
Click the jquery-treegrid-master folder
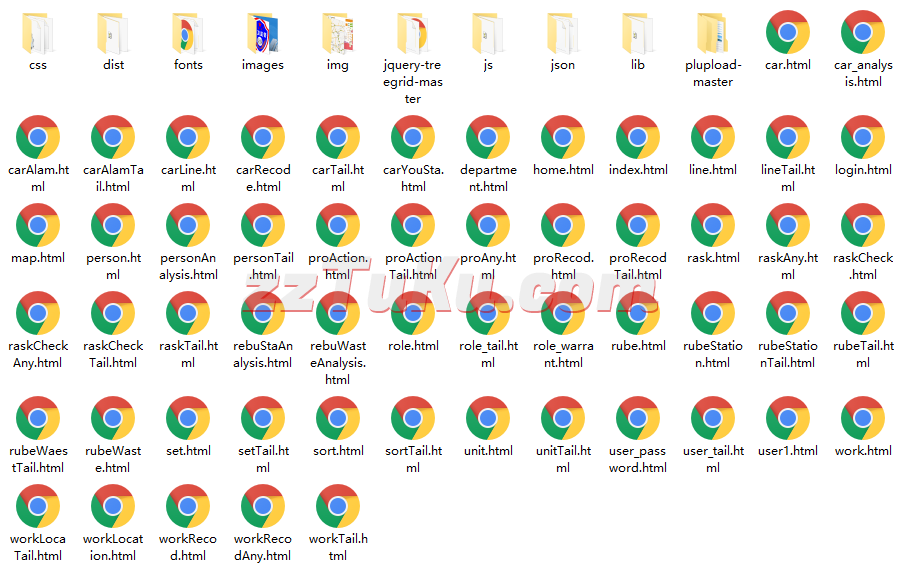pos(413,33)
